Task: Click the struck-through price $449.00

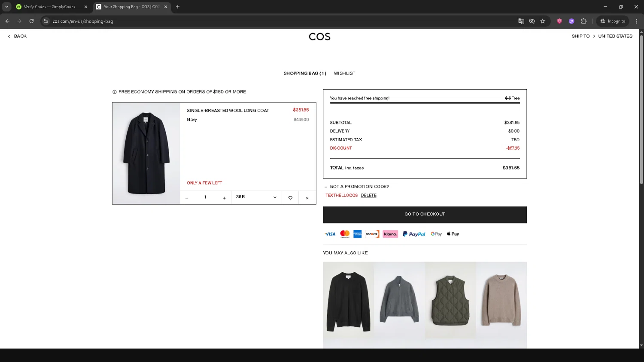Action: [x=301, y=120]
